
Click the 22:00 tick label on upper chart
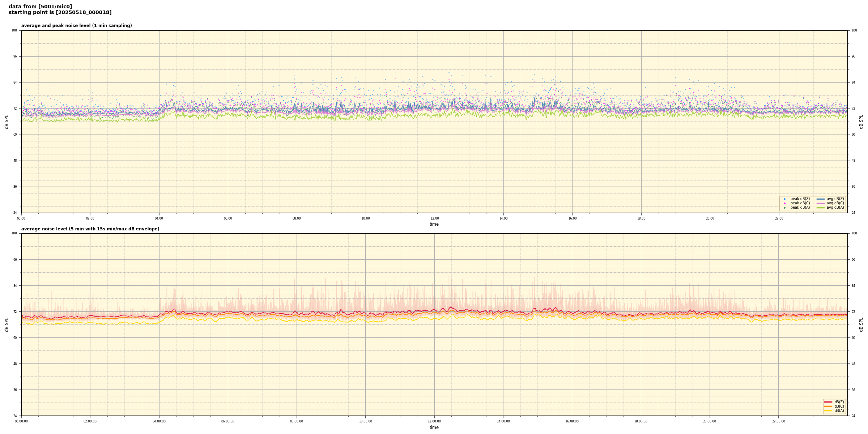point(779,218)
